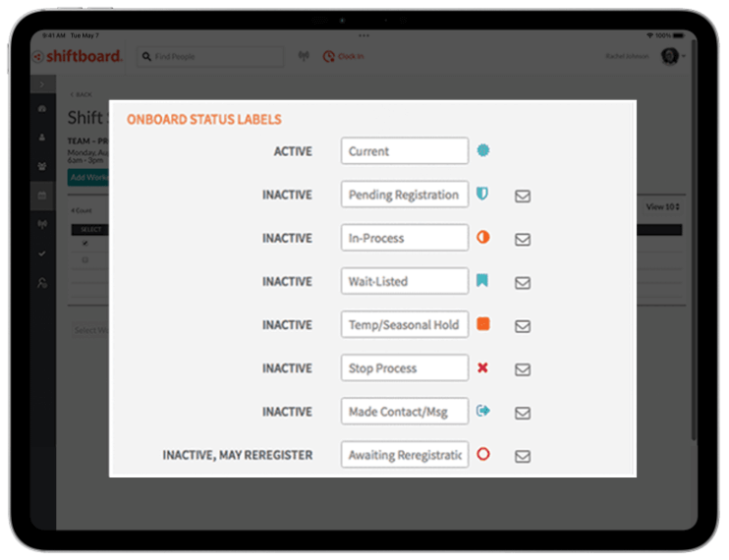Toggle the checked checkbox in first row
The width and height of the screenshot is (729, 560).
pyautogui.click(x=85, y=243)
